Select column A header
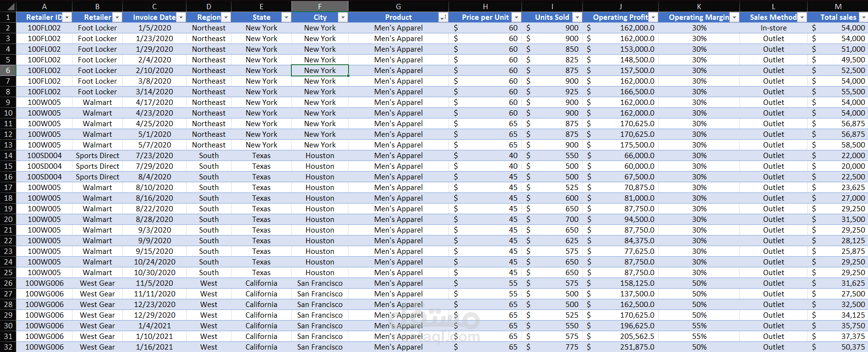Image resolution: width=868 pixels, height=352 pixels. click(x=44, y=6)
